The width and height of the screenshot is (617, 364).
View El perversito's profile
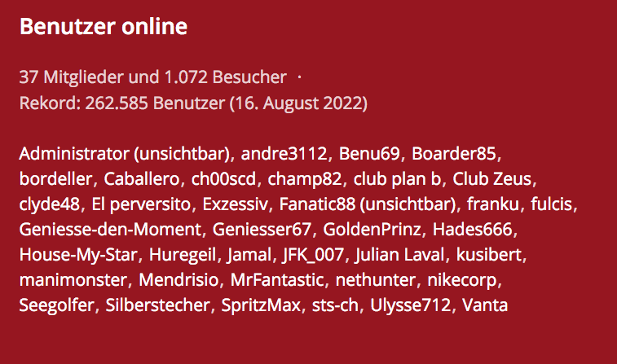[x=136, y=204]
